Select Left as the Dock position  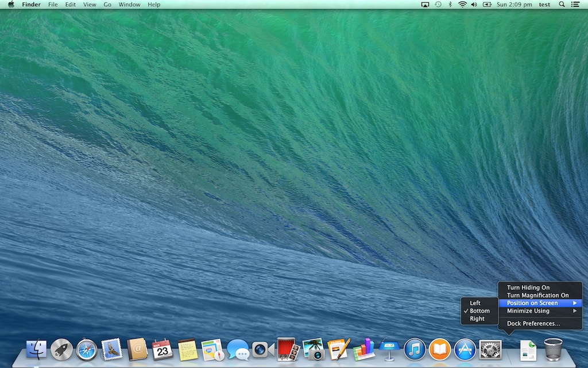[475, 302]
